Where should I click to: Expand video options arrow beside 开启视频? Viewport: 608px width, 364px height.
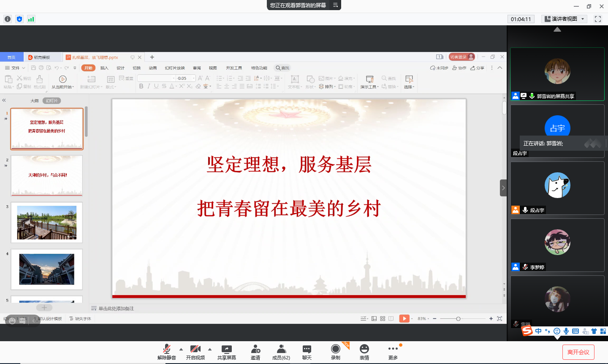(210, 349)
